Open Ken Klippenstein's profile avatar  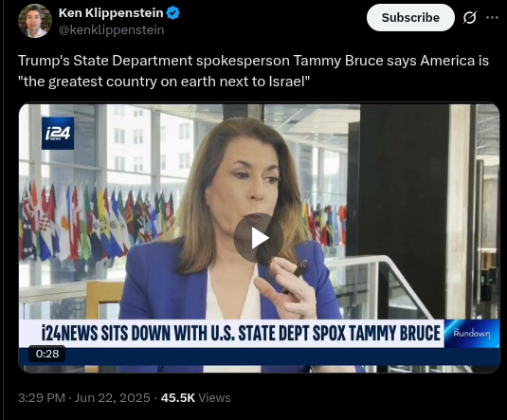pyautogui.click(x=35, y=21)
